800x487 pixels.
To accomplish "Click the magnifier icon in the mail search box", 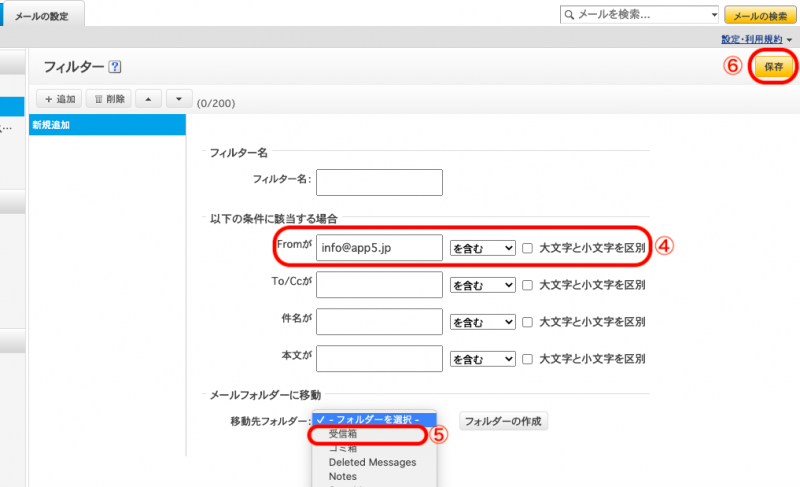I will tap(569, 15).
